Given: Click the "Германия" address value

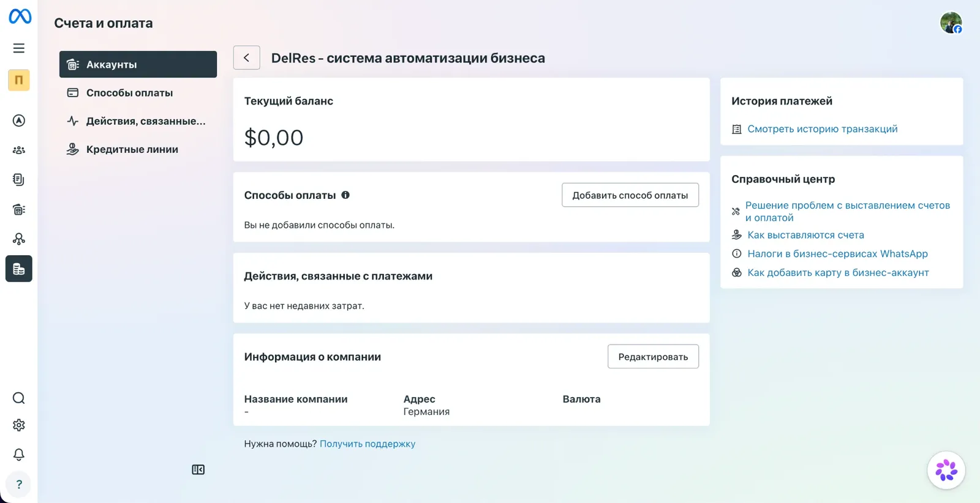Looking at the screenshot, I should tap(426, 412).
